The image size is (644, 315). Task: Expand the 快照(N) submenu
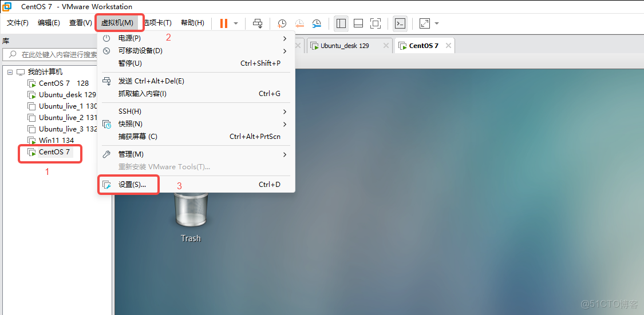[x=196, y=124]
